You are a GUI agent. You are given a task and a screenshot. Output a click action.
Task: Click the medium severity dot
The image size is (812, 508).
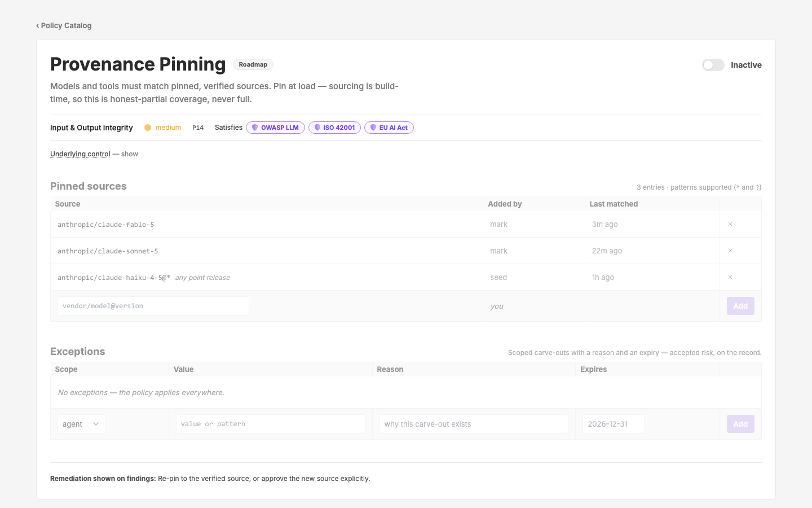coord(148,128)
